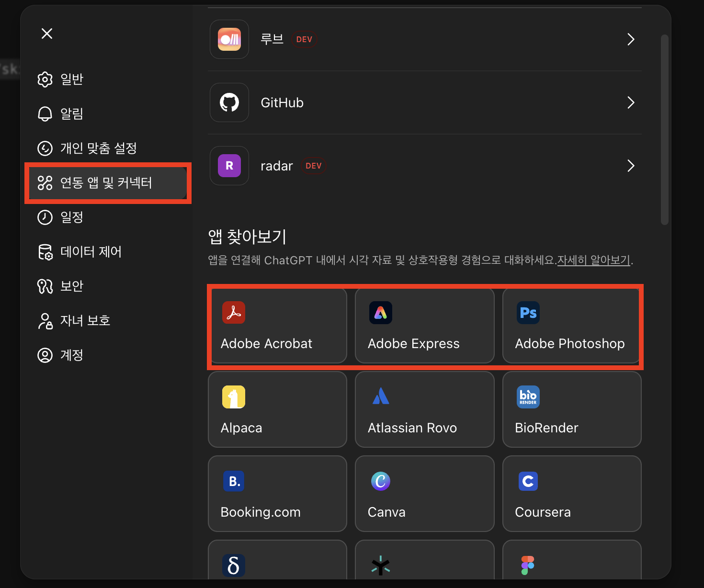Open the Alpaca app card label
Screen dimensions: 704x588
[241, 428]
